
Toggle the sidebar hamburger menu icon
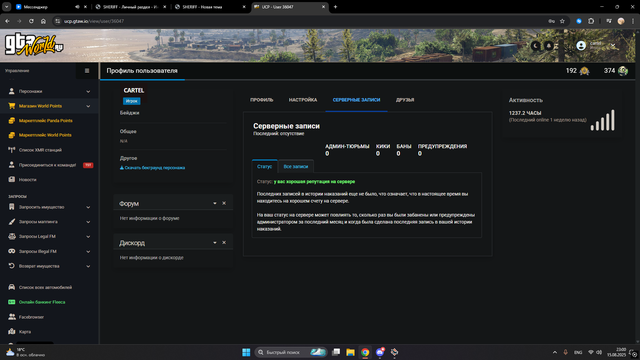click(x=87, y=71)
